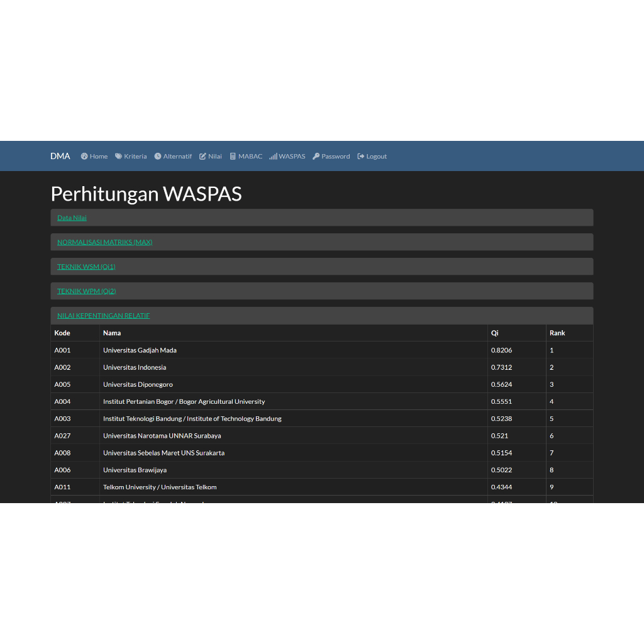Open the Password menu item

(331, 156)
